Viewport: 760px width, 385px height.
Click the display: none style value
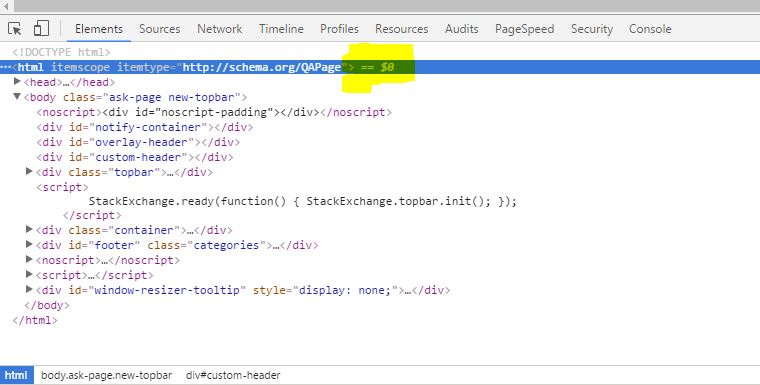pos(346,290)
